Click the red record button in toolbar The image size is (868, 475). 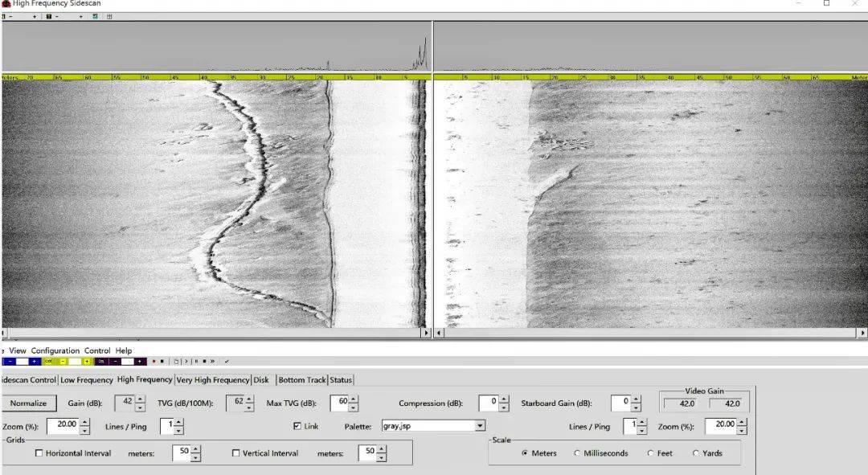154,362
